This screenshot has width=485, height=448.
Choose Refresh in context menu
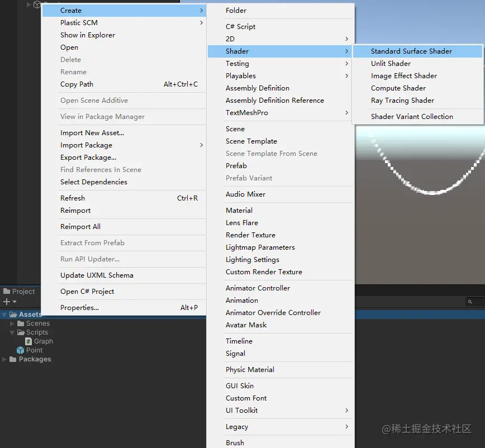tap(124, 198)
